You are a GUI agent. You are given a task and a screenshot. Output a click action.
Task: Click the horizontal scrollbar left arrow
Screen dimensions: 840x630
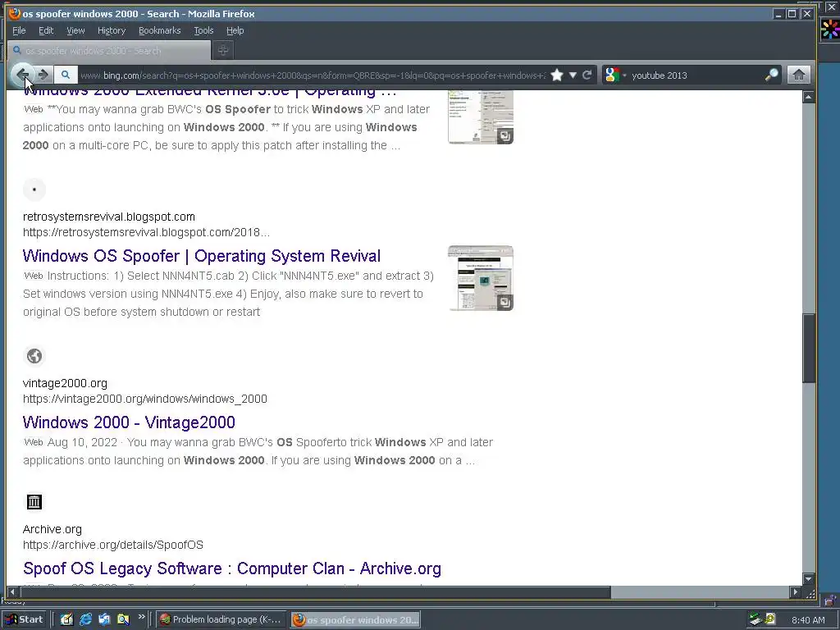12,592
